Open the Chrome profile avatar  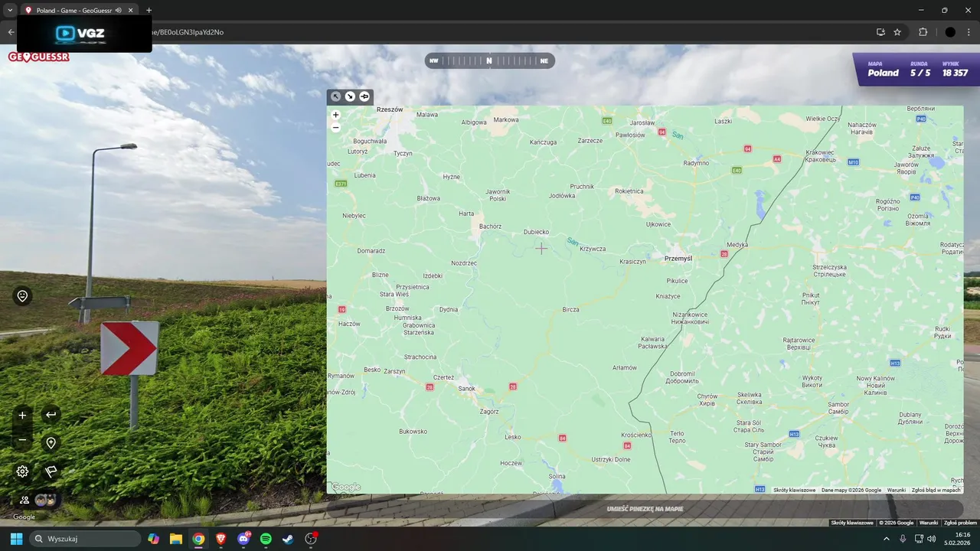(950, 32)
